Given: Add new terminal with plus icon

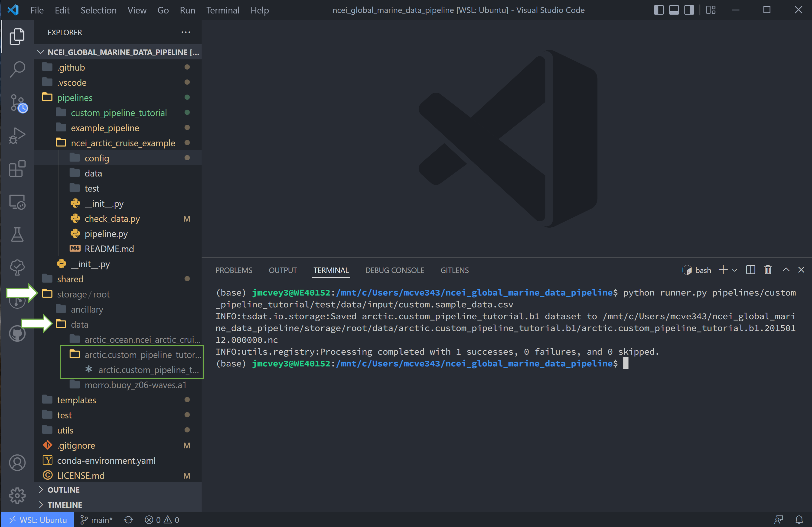Looking at the screenshot, I should coord(723,270).
